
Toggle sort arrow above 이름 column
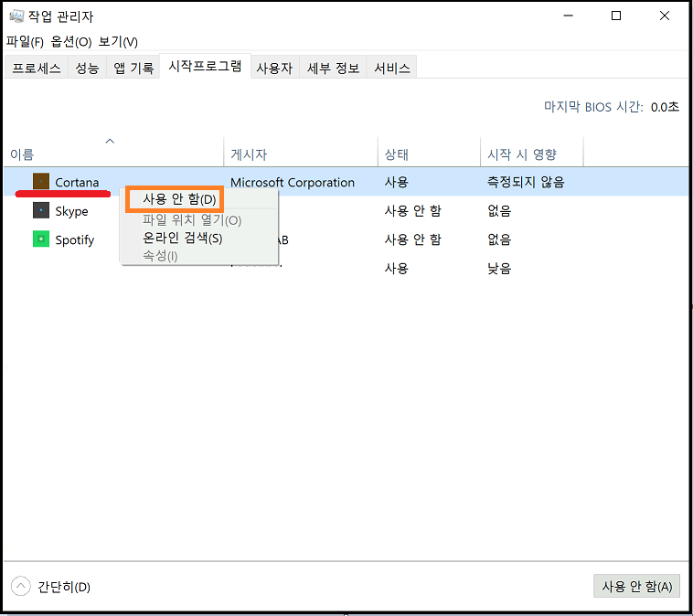pos(110,141)
